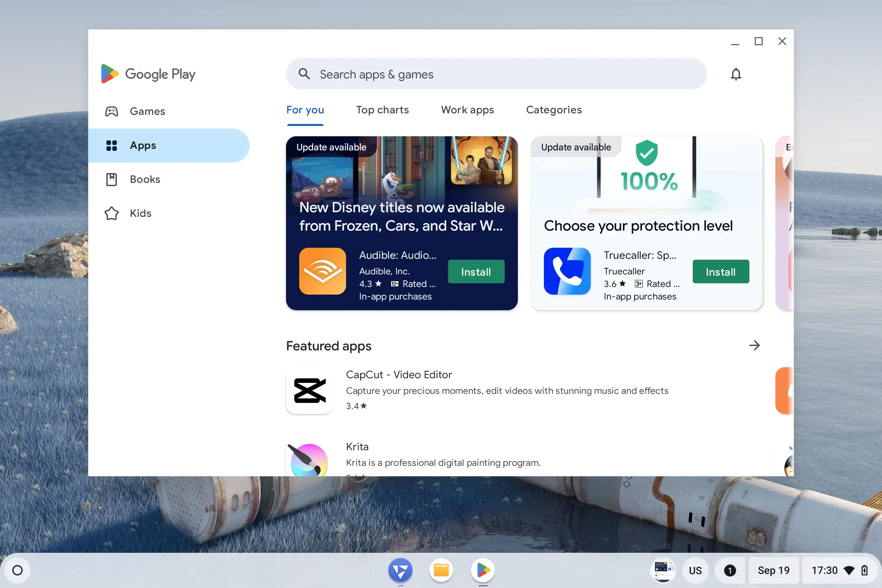This screenshot has height=588, width=882.
Task: Select the Truecaller Update available badge
Action: pyautogui.click(x=576, y=147)
